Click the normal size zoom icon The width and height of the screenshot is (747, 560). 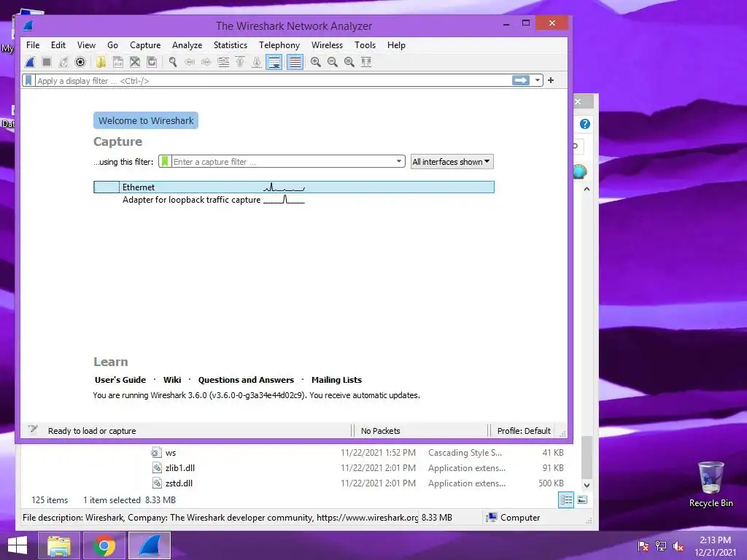(x=349, y=62)
